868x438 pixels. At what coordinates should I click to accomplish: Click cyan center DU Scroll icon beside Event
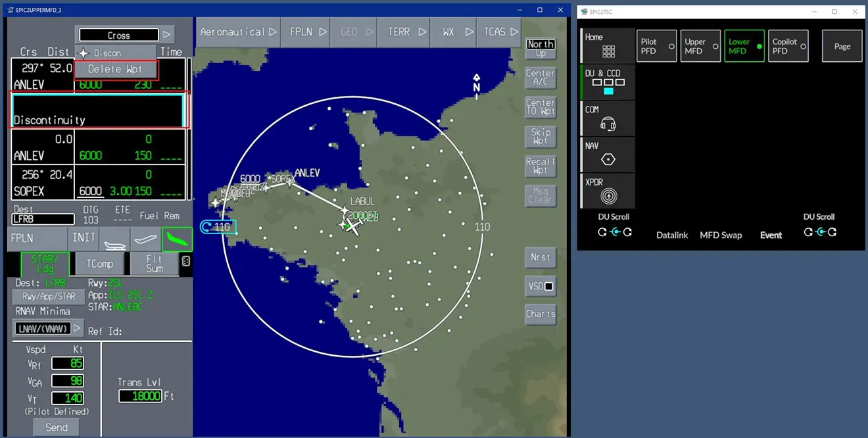[820, 232]
